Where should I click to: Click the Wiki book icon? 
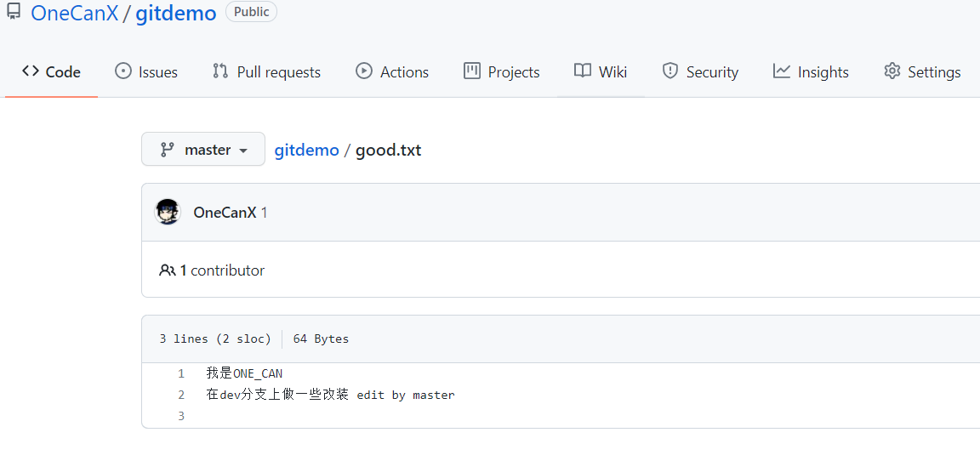583,71
